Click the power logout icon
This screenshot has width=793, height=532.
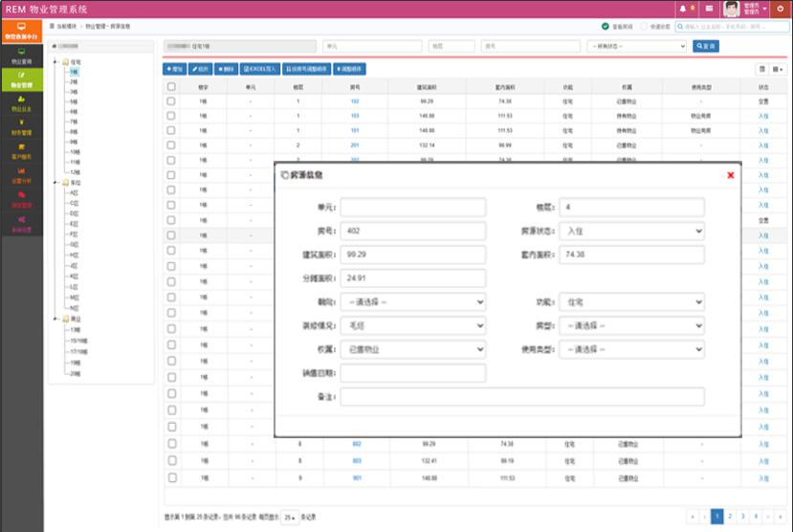(781, 9)
